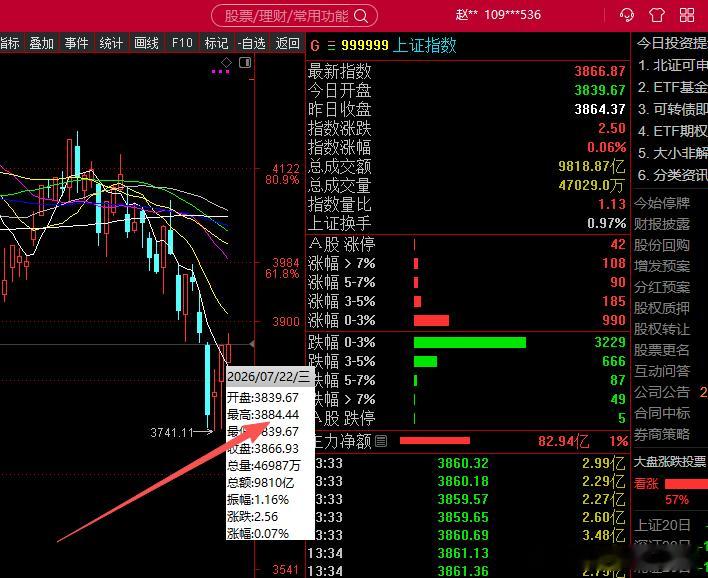Toggle the panel icon above chart

(x=245, y=62)
